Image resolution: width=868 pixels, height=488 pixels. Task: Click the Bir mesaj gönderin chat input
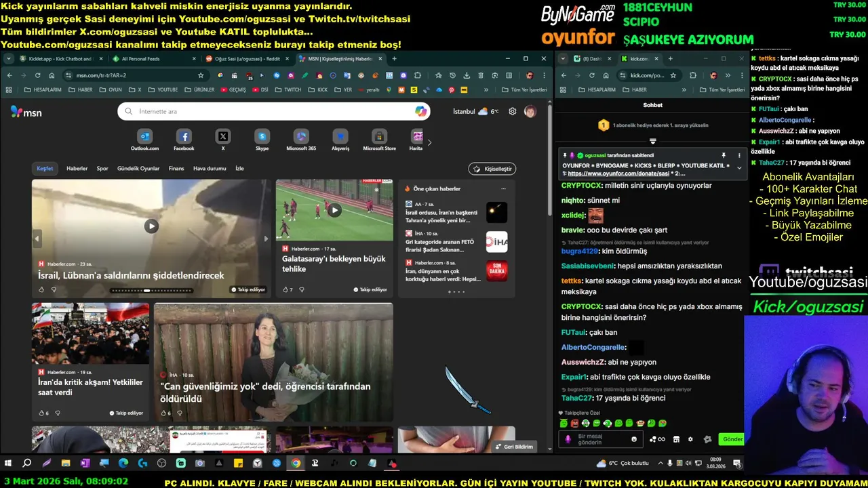point(599,439)
